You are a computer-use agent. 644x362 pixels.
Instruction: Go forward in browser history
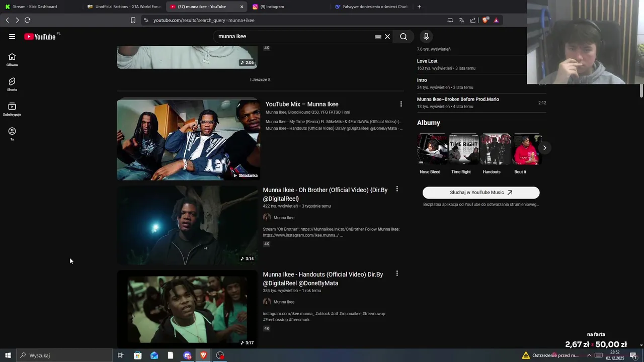pos(17,20)
